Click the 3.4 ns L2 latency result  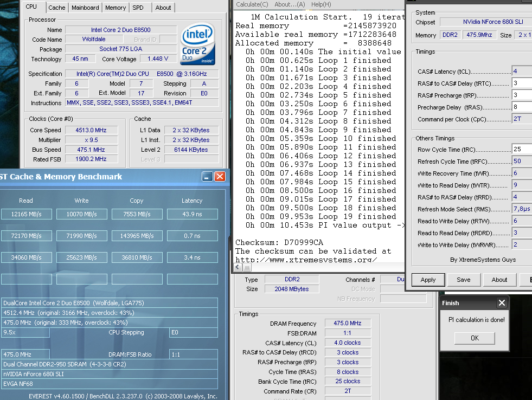[193, 257]
